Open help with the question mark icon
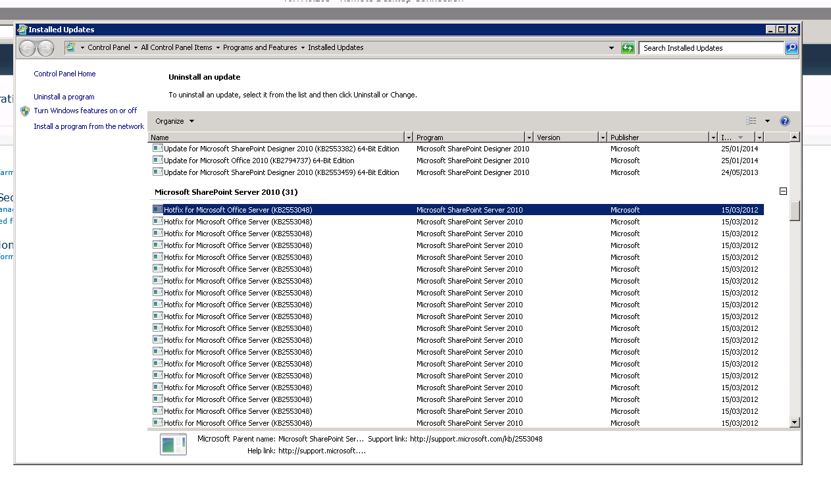 [784, 121]
